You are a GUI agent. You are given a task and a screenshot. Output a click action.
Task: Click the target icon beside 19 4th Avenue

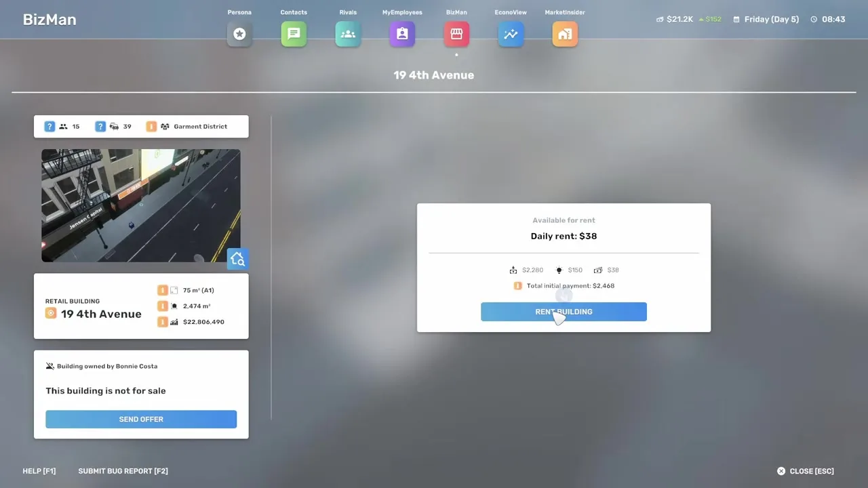tap(51, 313)
